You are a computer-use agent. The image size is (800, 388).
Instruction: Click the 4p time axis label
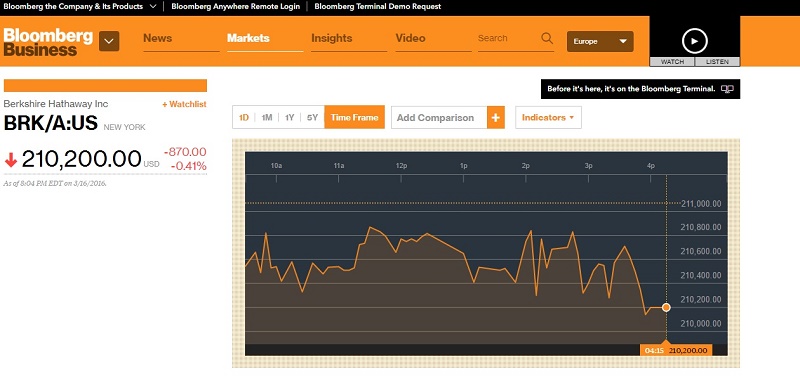651,166
